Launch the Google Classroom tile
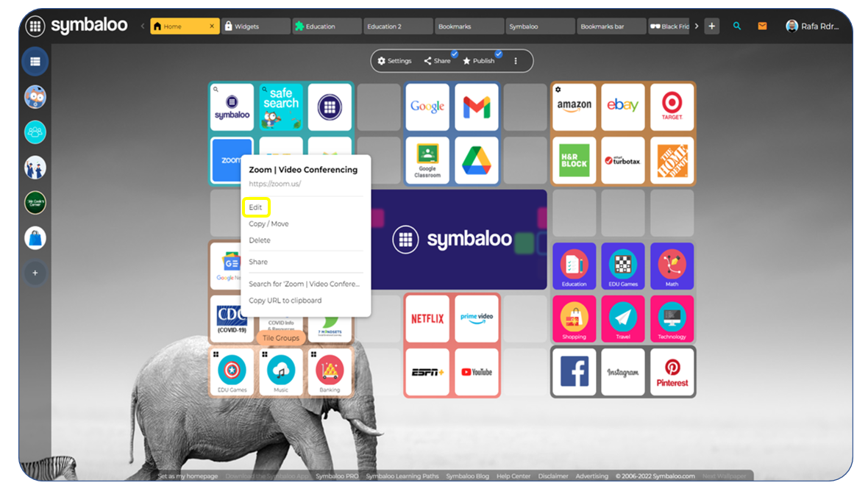868x491 pixels. 427,160
